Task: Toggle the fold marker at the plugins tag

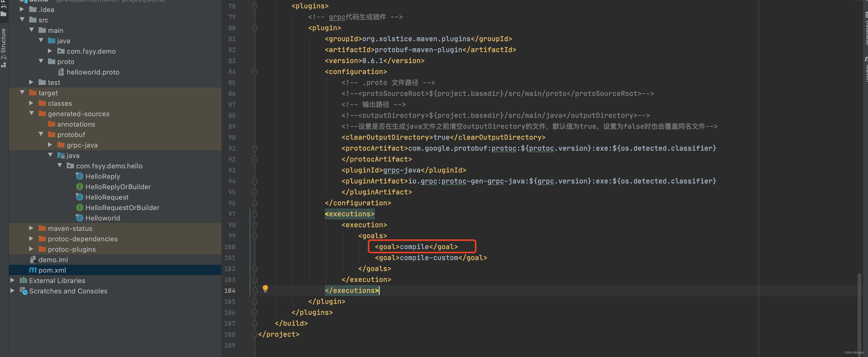Action: (x=255, y=6)
